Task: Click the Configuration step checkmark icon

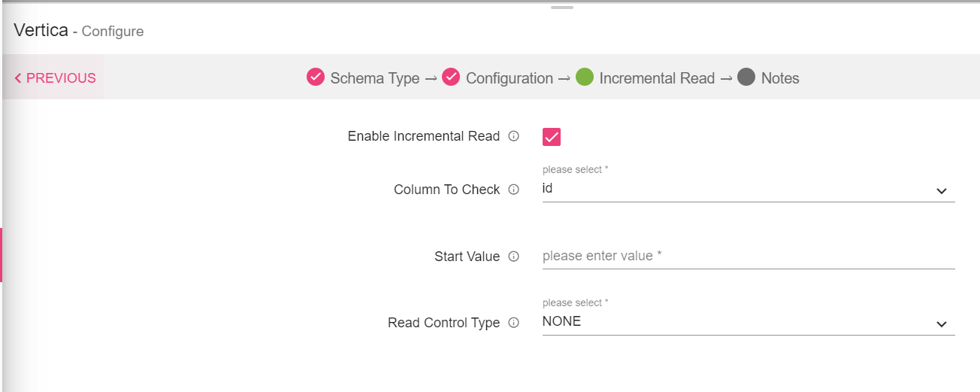Action: click(x=451, y=77)
